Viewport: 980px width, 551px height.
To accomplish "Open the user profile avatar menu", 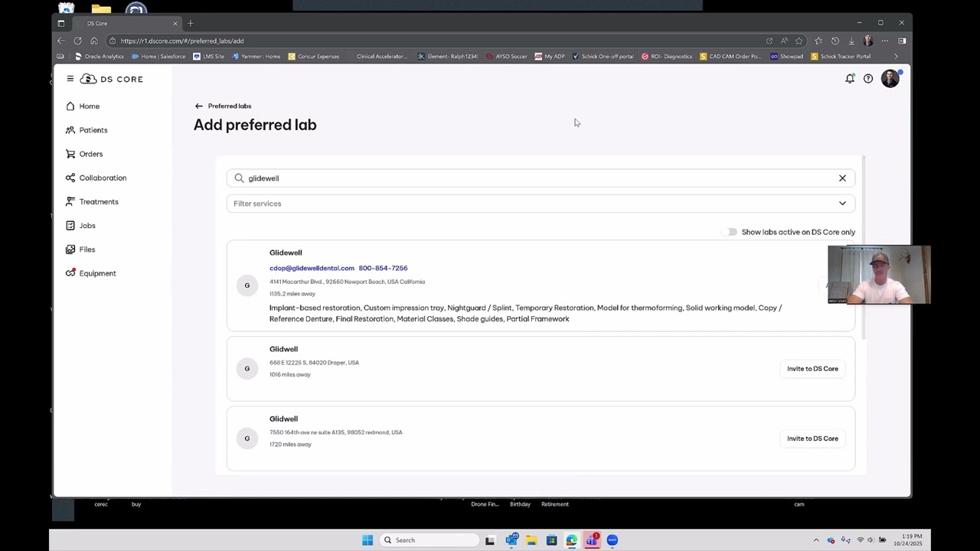I will tap(890, 78).
